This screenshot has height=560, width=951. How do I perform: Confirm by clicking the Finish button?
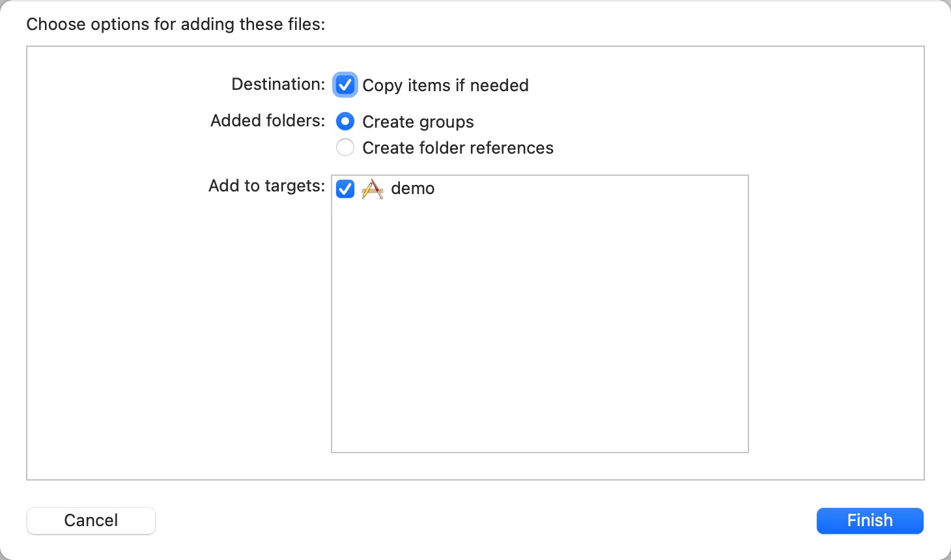(x=870, y=520)
